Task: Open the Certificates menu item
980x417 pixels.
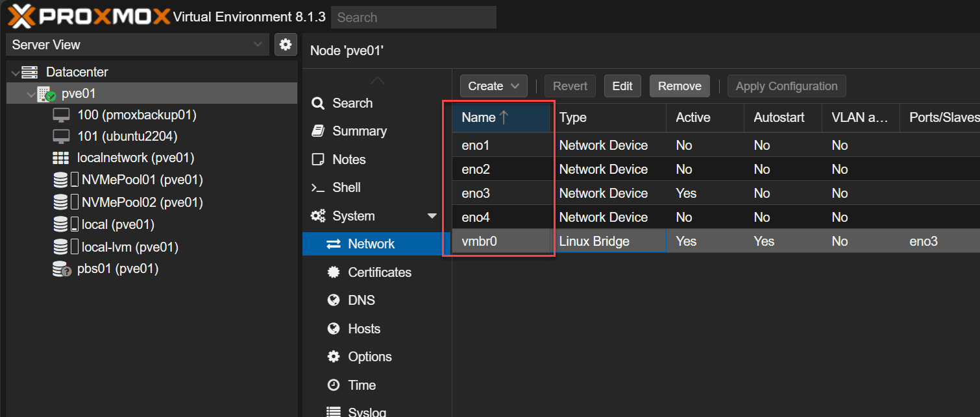Action: pos(379,272)
